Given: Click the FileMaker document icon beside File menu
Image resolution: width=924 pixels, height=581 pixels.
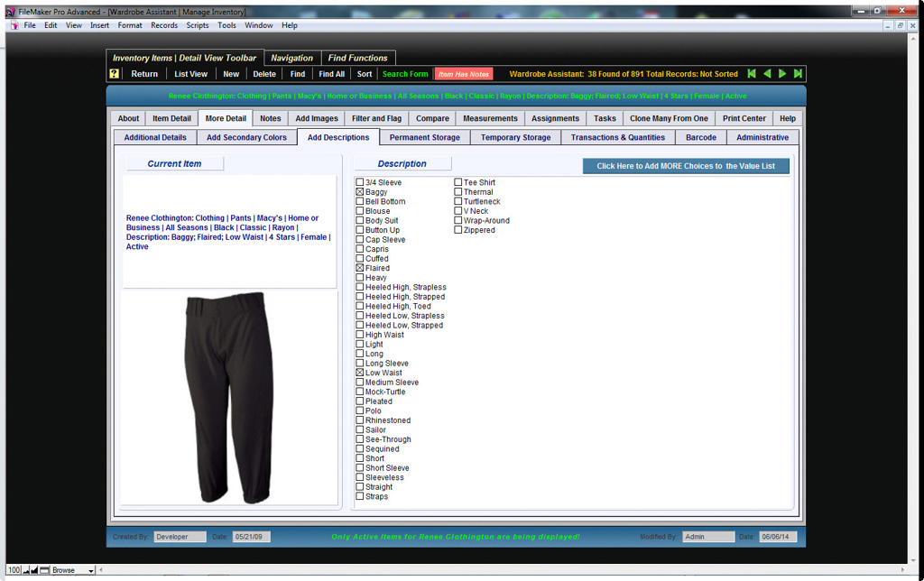Looking at the screenshot, I should (14, 25).
